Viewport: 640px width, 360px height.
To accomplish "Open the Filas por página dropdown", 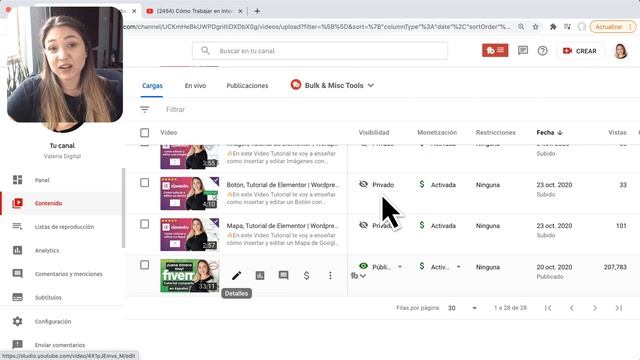I will pos(462,308).
